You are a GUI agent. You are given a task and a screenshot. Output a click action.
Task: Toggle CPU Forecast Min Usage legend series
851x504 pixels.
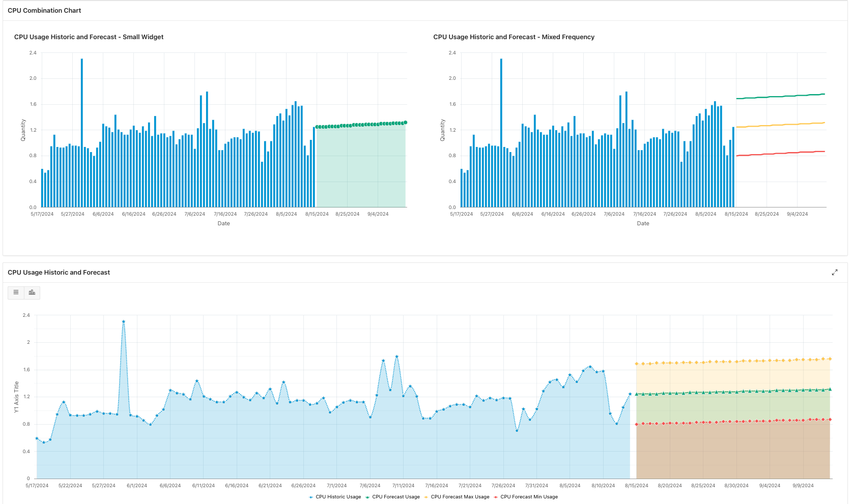(x=526, y=497)
